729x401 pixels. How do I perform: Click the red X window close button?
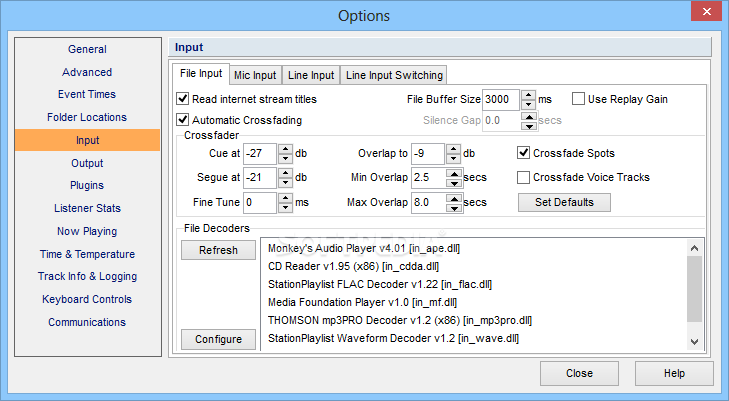click(x=707, y=12)
